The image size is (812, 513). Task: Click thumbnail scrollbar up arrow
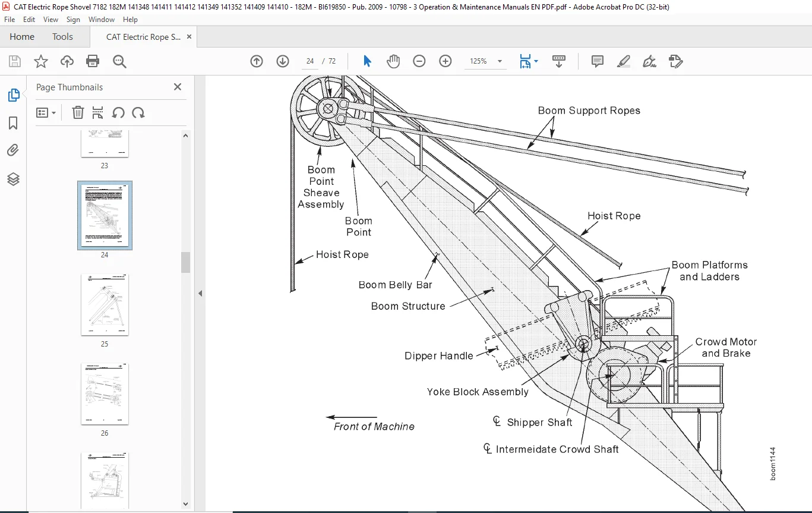(x=186, y=136)
